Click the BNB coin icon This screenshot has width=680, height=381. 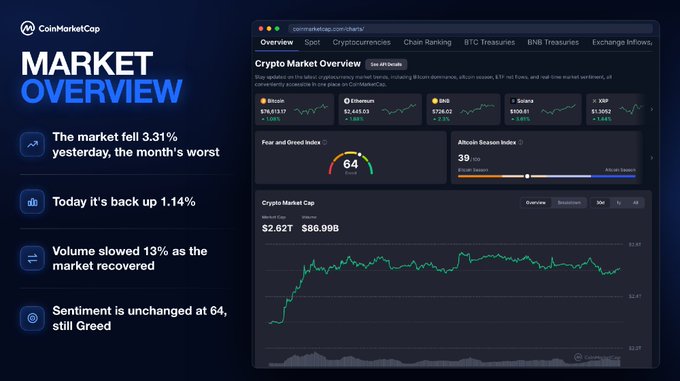point(435,101)
